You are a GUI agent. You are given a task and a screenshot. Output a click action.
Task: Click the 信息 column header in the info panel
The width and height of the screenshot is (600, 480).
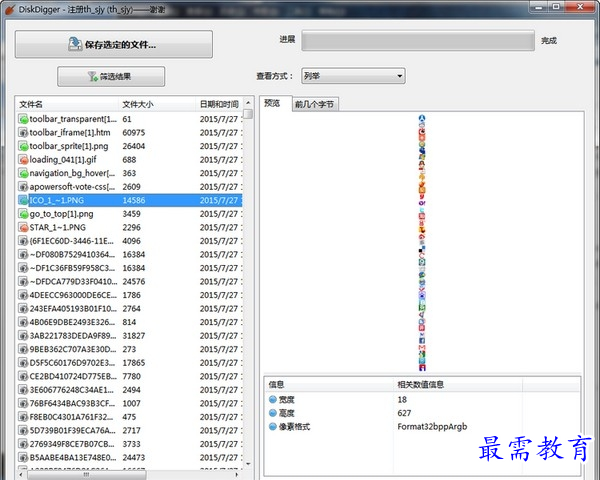pos(329,385)
